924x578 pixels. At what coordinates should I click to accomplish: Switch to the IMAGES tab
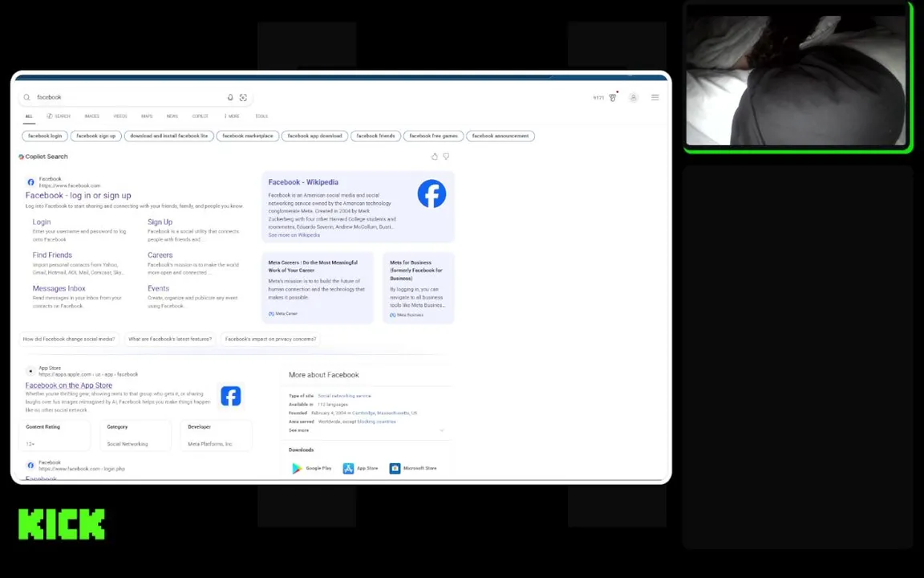[x=92, y=116]
